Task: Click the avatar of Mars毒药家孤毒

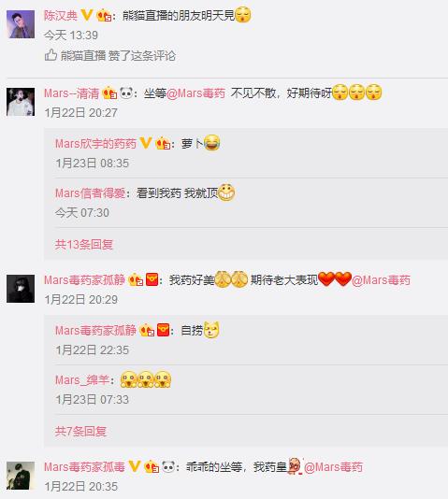Action: (21, 476)
